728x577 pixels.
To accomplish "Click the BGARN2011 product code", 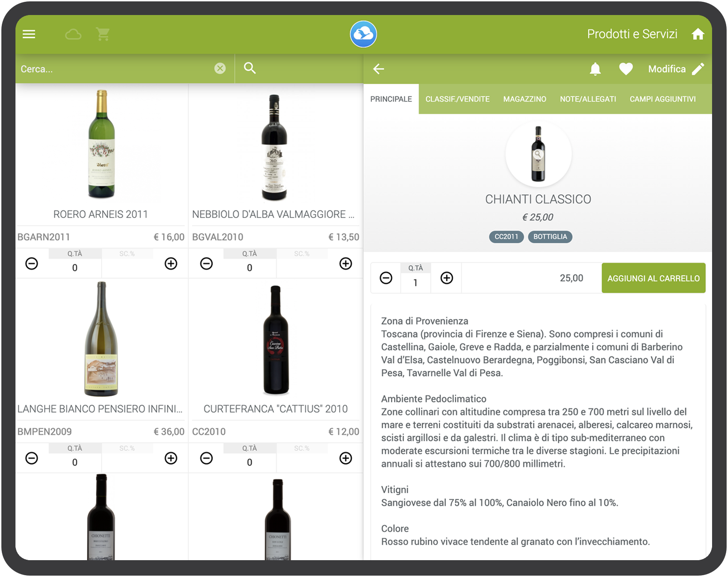I will [x=44, y=237].
